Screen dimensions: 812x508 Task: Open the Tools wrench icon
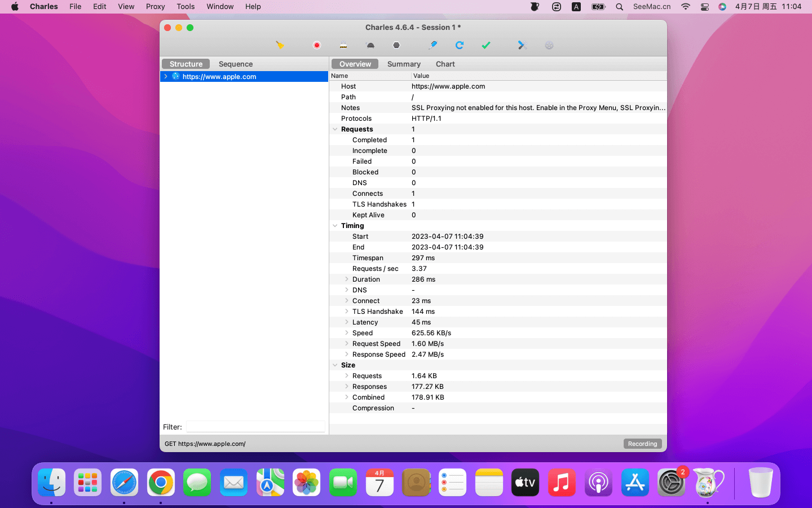522,45
